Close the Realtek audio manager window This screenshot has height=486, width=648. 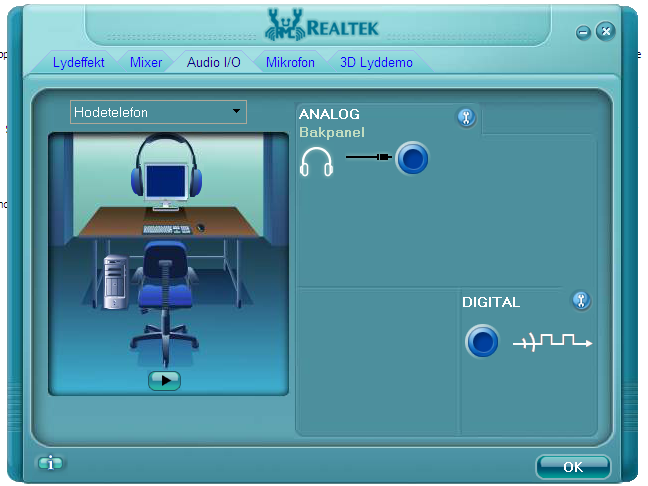(x=605, y=31)
